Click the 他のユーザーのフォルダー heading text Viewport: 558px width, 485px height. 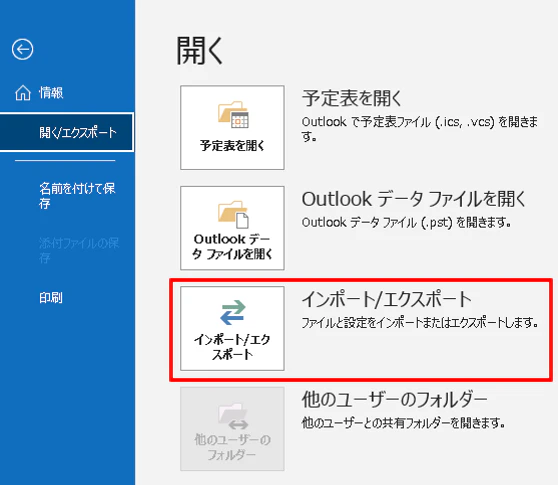(394, 400)
